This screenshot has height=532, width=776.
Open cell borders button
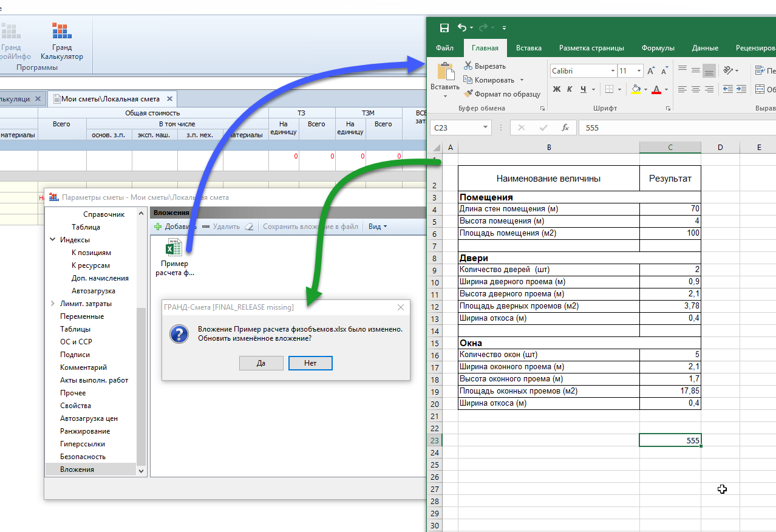tap(610, 89)
